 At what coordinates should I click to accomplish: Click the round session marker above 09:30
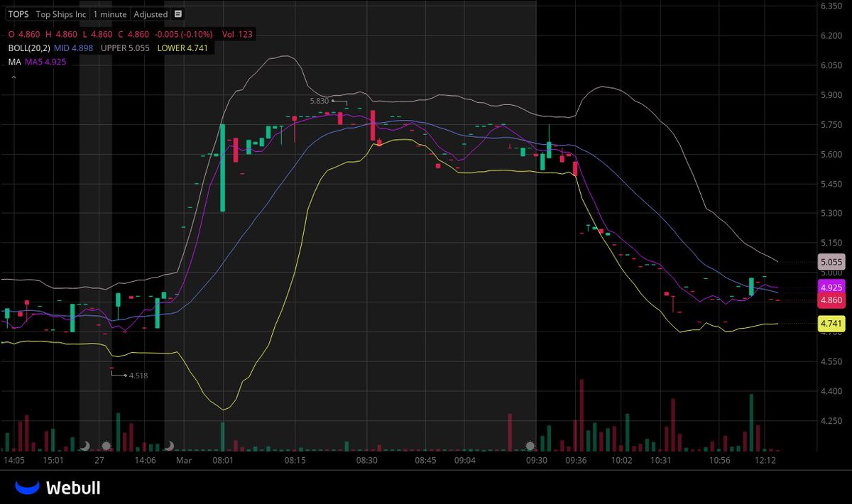coord(530,446)
